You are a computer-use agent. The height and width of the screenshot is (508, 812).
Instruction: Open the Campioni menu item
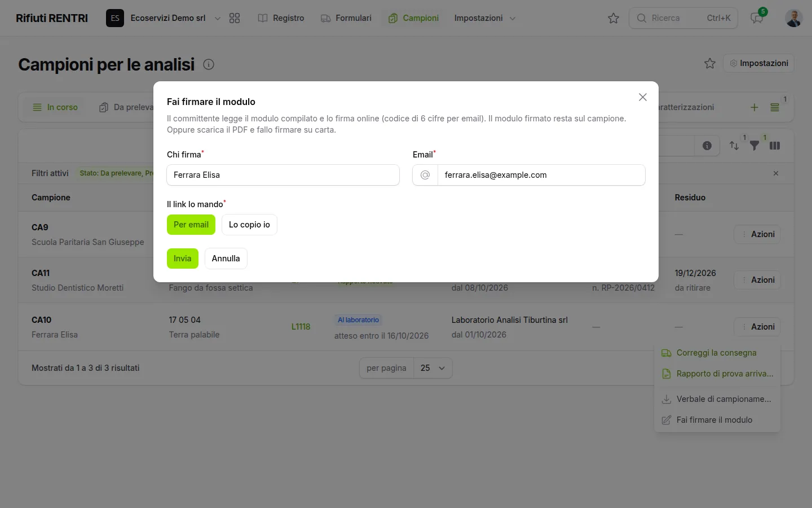point(413,18)
